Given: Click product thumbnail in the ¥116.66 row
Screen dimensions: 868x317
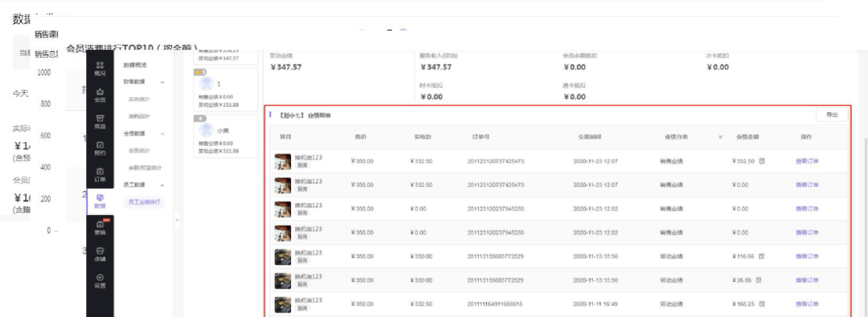Looking at the screenshot, I should click(283, 257).
